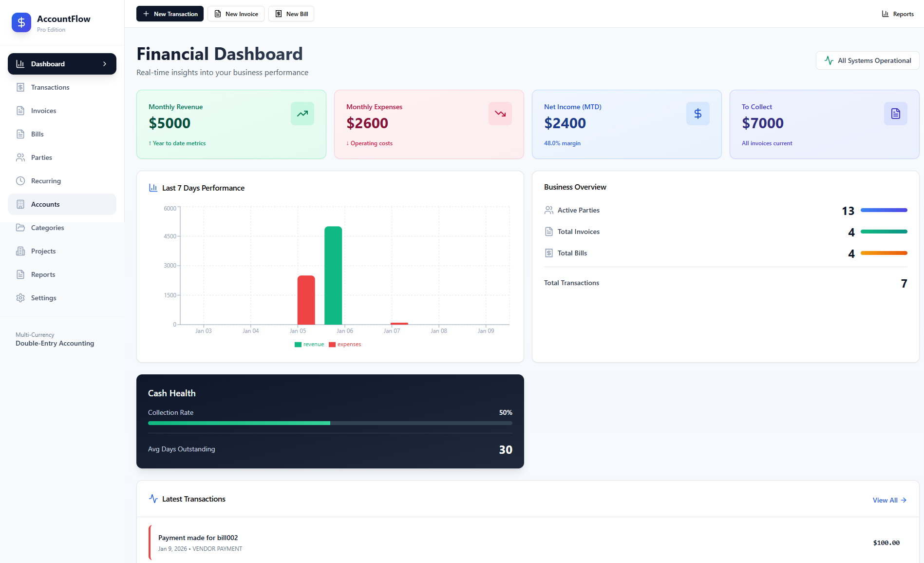Click the Projects building icon in sidebar
924x563 pixels.
tap(20, 251)
